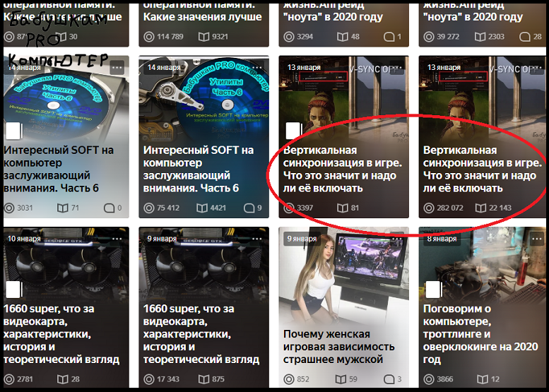Open the three-dots menu on the SOFT card with 3031 views

117,67
